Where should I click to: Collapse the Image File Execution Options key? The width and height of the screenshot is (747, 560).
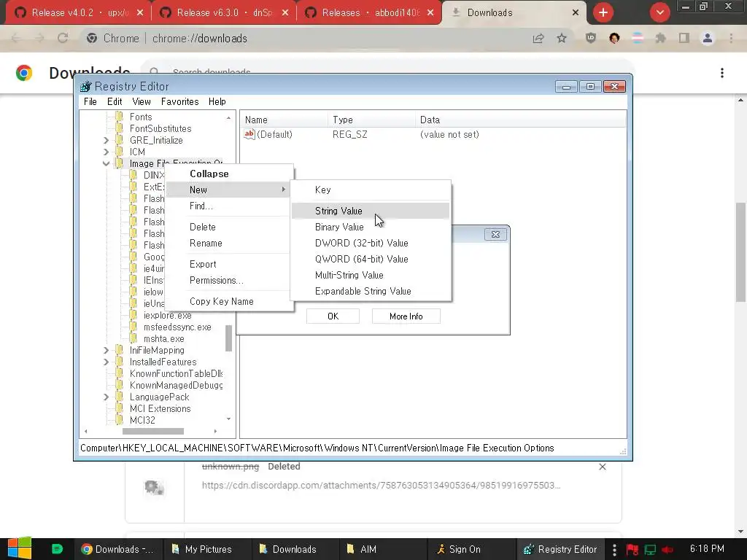(x=107, y=163)
